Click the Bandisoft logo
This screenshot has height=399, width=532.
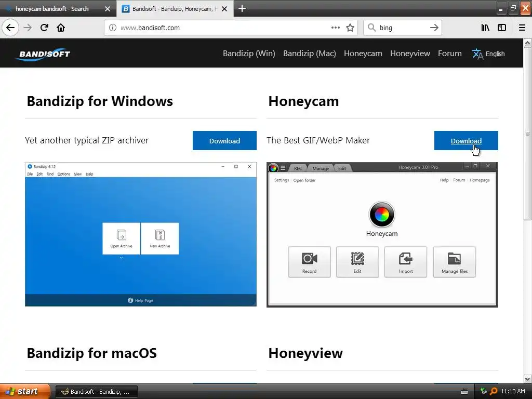tap(43, 54)
